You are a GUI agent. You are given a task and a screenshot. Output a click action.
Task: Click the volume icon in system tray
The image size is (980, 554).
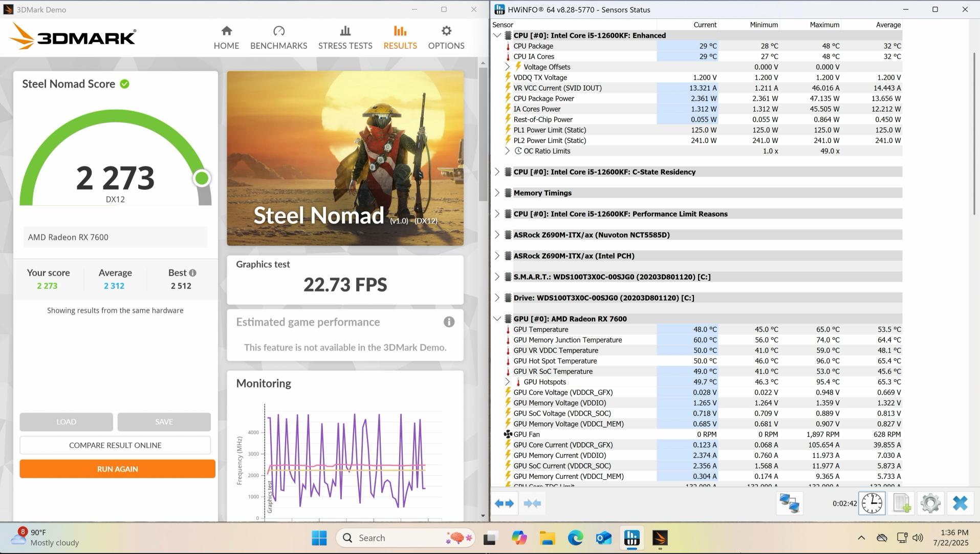pos(918,538)
